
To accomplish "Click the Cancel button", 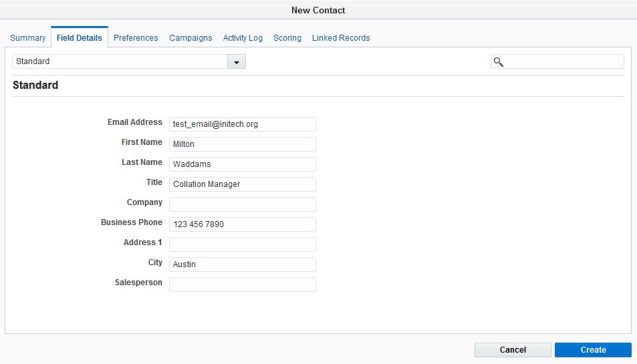I will coord(513,350).
